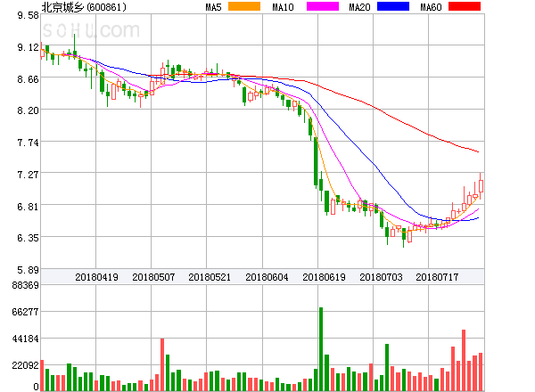Click the MA5 legend label

point(214,7)
